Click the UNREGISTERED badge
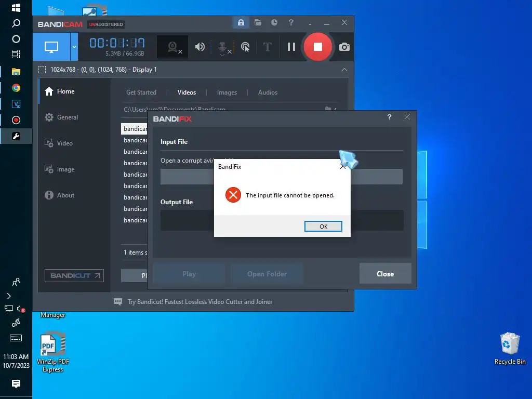Image resolution: width=532 pixels, height=399 pixels. point(106,24)
